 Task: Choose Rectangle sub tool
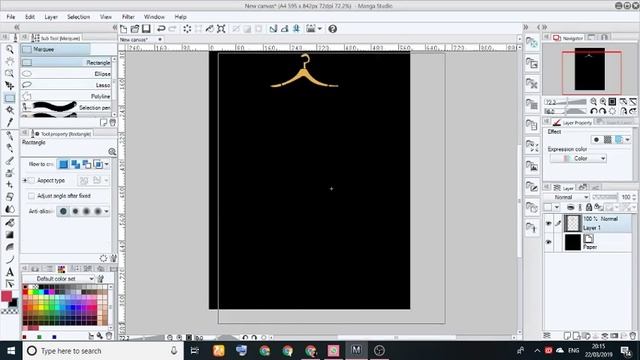(x=66, y=62)
